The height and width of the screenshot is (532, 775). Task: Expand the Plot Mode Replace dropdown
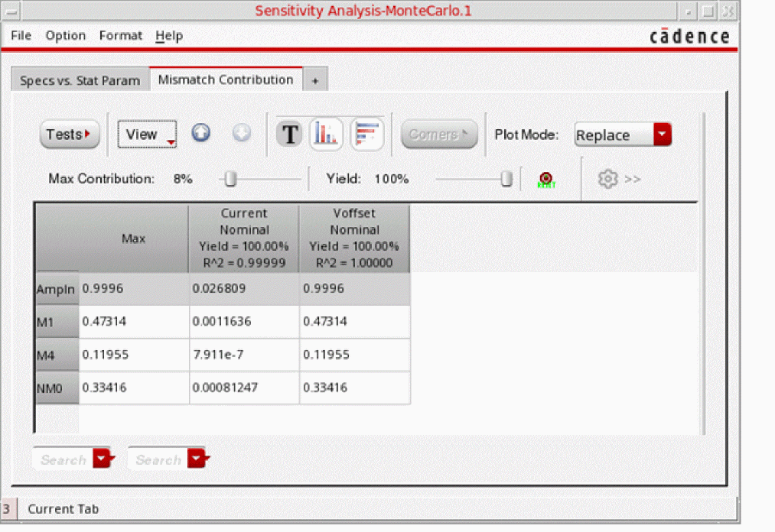[x=663, y=135]
